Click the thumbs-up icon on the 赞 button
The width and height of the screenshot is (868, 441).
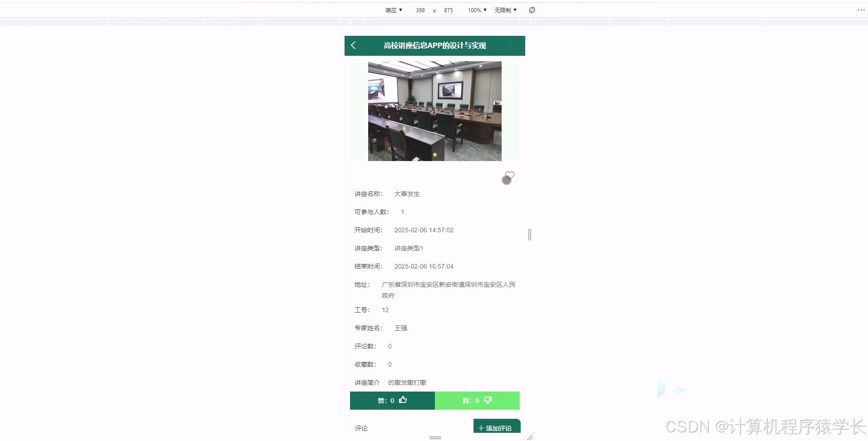[403, 400]
